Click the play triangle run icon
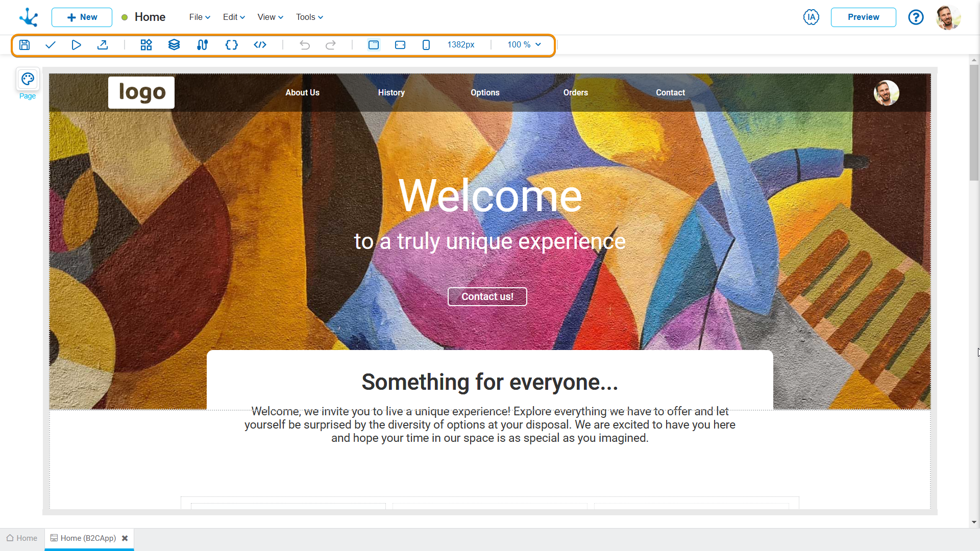Screen dimensions: 980x551 pos(76,45)
